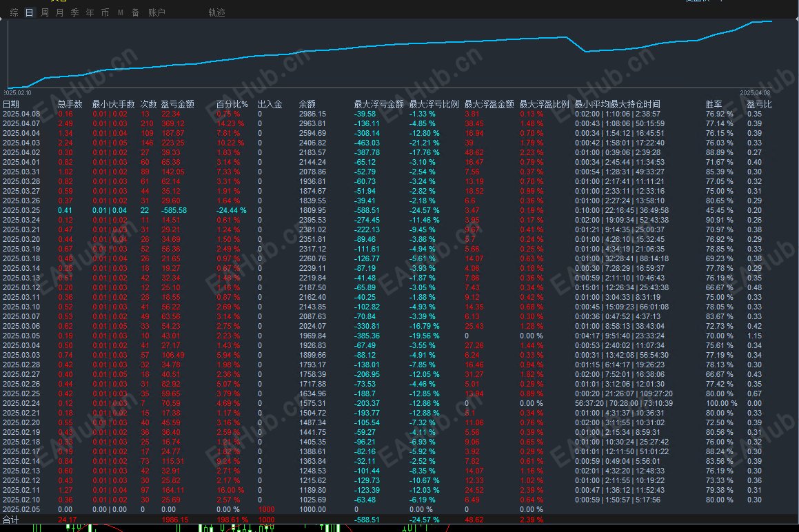The image size is (799, 532).
Task: Click the 1986.15 total profit cell
Action: 175,520
